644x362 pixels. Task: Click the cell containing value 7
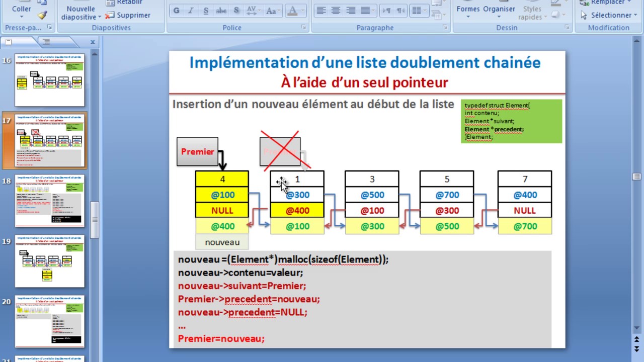[525, 179]
